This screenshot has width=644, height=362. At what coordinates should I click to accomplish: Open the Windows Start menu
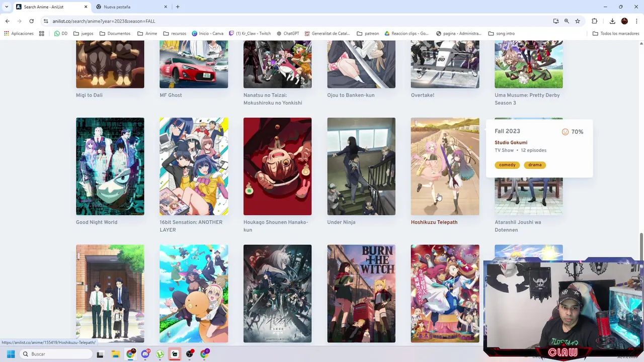(11, 354)
